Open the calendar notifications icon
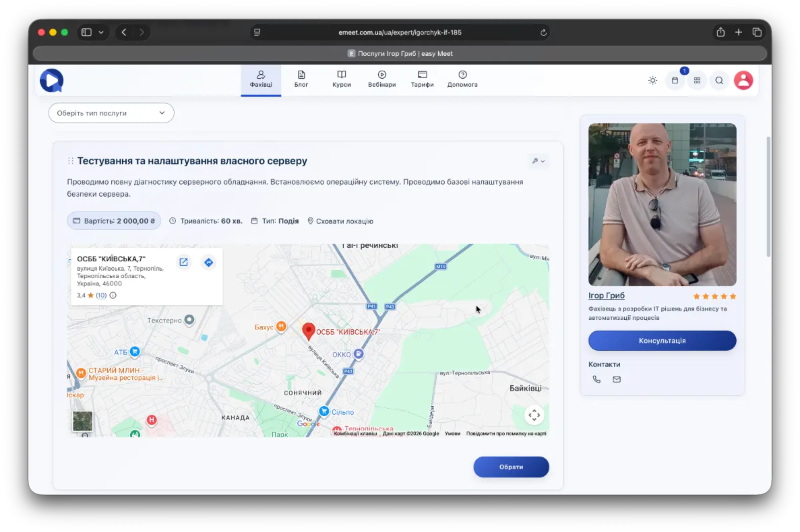800x532 pixels. [x=675, y=81]
